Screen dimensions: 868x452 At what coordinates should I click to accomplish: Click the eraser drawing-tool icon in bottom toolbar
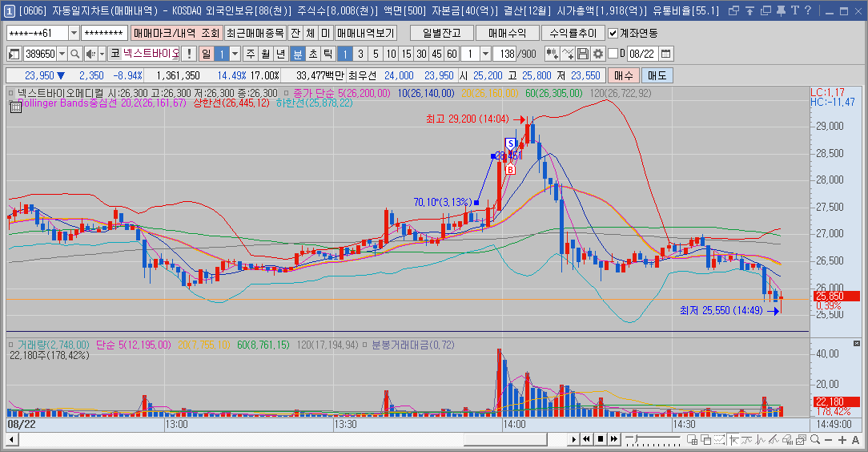click(x=787, y=440)
